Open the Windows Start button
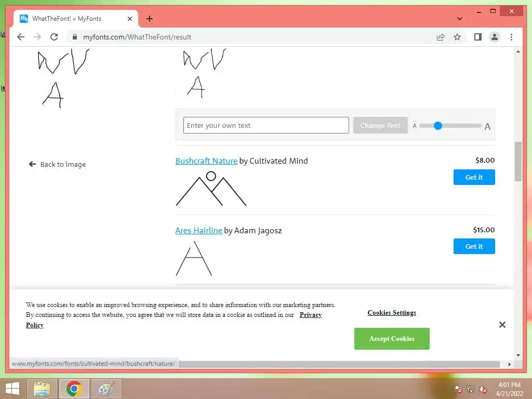This screenshot has height=399, width=532. [12, 389]
